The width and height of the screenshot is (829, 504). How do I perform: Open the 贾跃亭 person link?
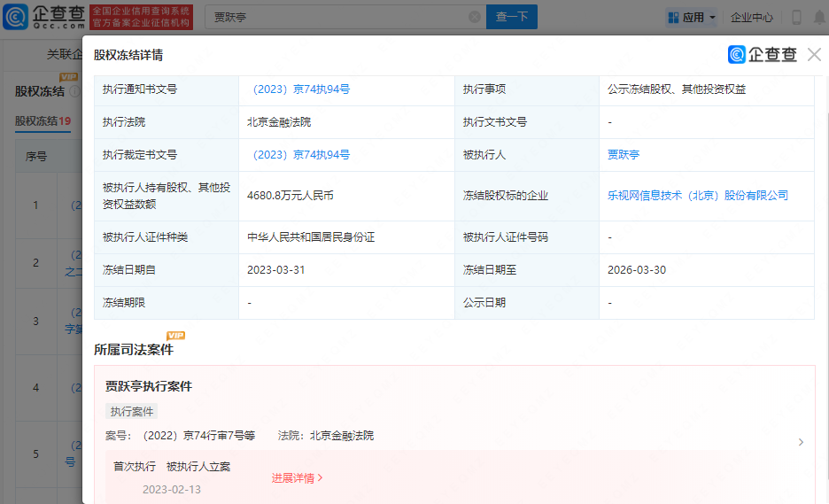(x=624, y=155)
